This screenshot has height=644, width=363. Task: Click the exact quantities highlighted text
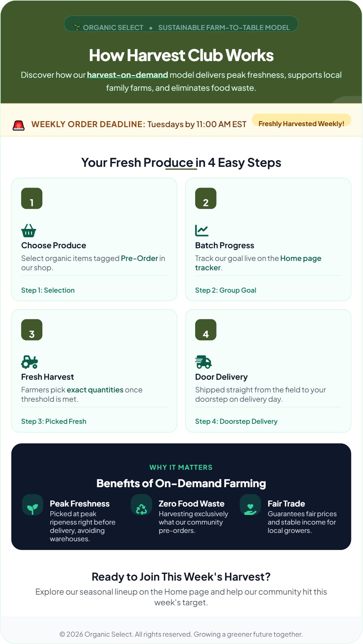[95, 390]
